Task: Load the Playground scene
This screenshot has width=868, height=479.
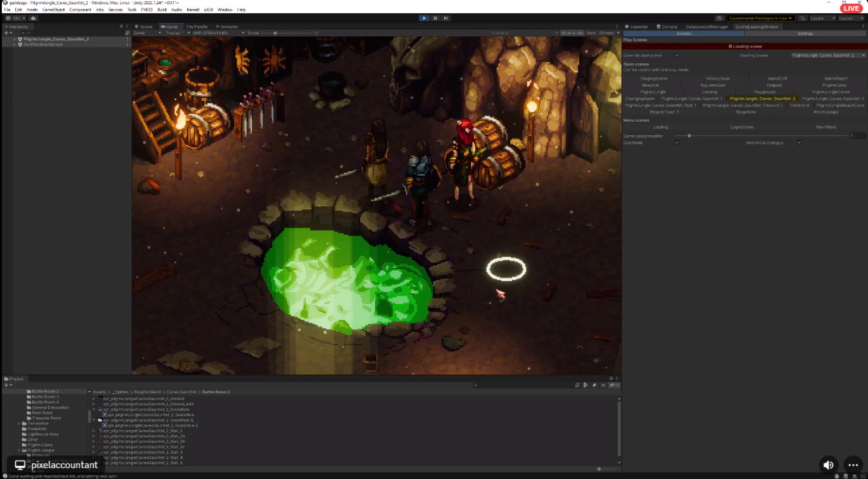Action: 765,92
